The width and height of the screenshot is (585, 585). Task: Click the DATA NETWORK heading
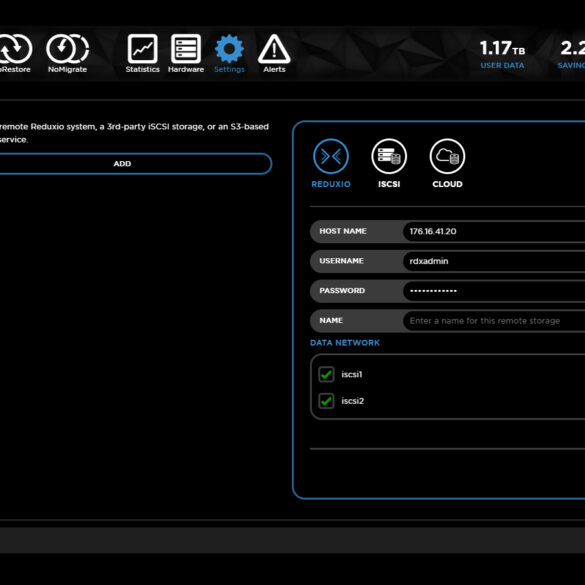coord(345,343)
